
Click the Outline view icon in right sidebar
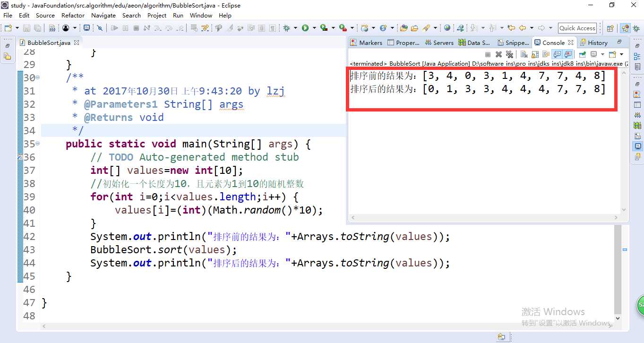(x=637, y=56)
